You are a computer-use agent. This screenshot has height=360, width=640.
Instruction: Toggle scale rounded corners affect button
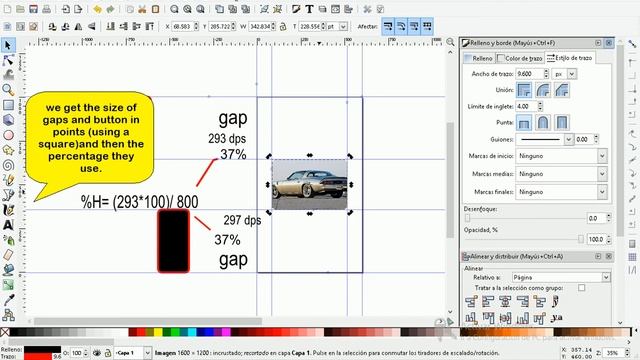point(401,27)
